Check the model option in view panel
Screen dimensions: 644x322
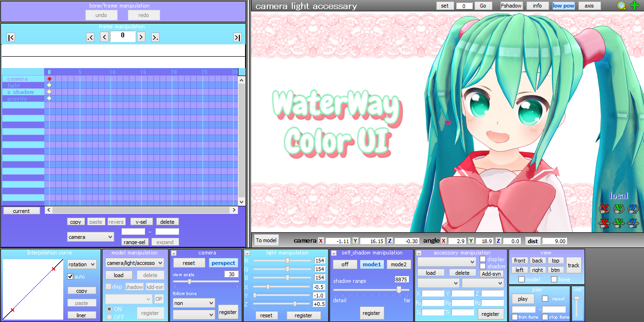click(521, 280)
